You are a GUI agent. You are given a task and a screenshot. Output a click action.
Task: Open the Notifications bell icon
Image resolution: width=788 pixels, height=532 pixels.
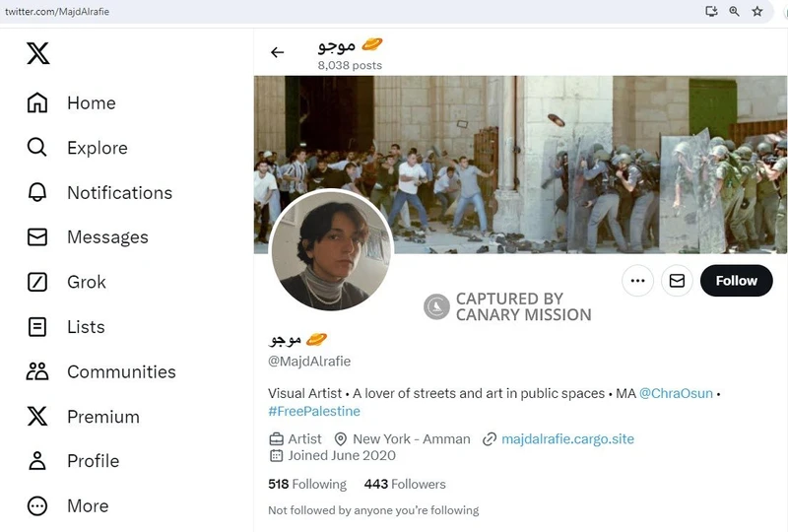click(37, 192)
